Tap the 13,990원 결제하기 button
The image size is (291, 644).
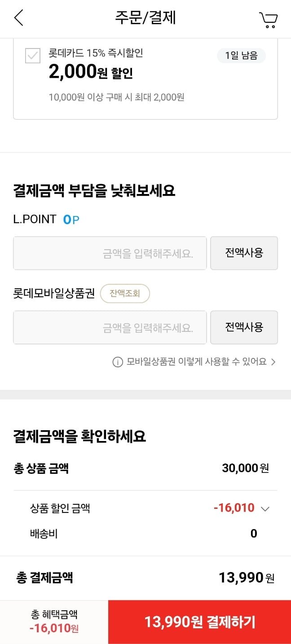(199, 622)
